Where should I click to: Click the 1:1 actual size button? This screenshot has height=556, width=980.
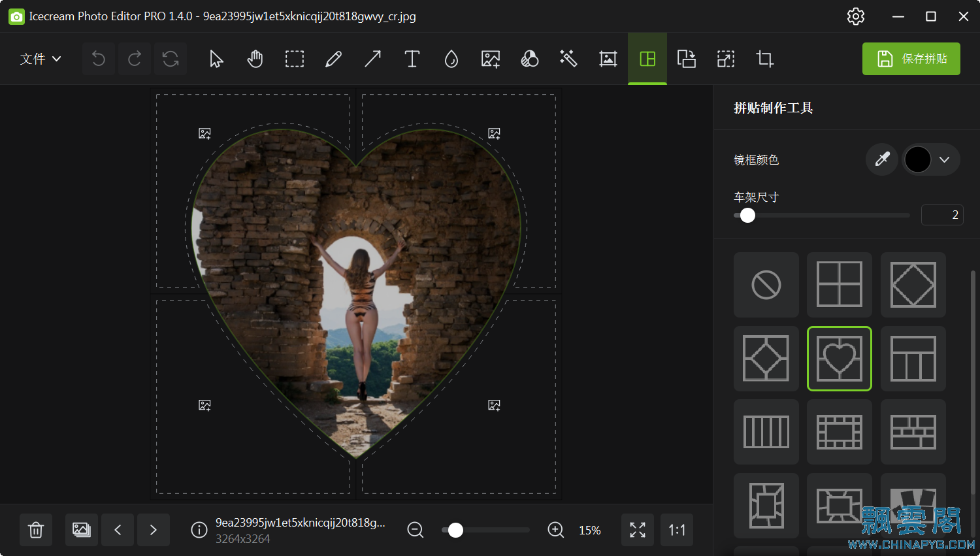[x=677, y=530]
